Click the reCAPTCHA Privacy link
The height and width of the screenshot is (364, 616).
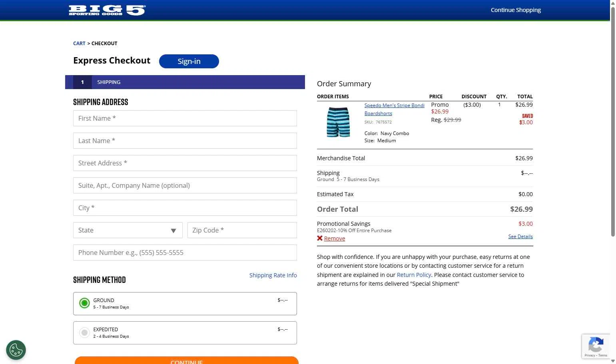(x=590, y=355)
